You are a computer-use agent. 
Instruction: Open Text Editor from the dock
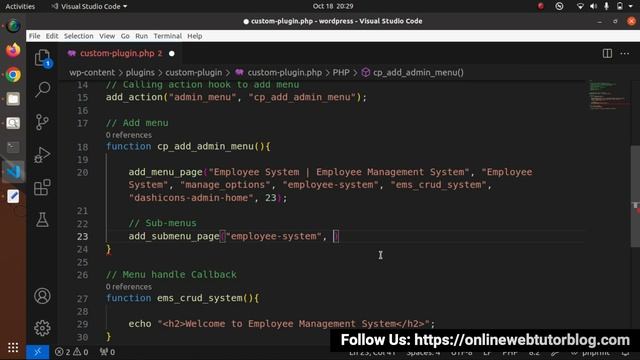click(x=13, y=196)
